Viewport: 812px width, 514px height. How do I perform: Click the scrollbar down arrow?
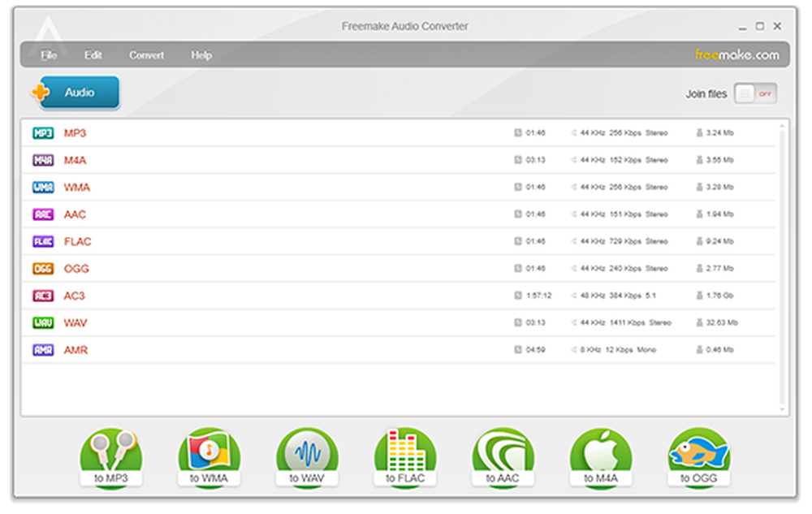tap(782, 409)
